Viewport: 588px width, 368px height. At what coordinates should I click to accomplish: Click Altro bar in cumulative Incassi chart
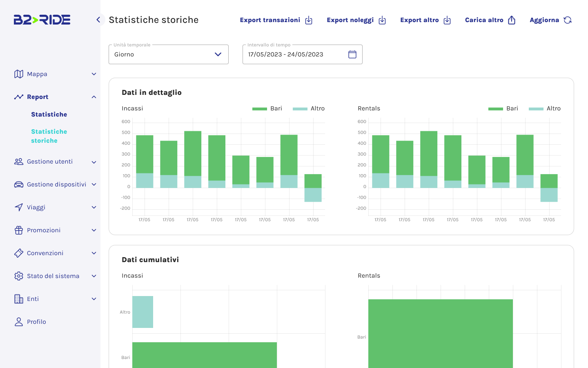click(143, 312)
